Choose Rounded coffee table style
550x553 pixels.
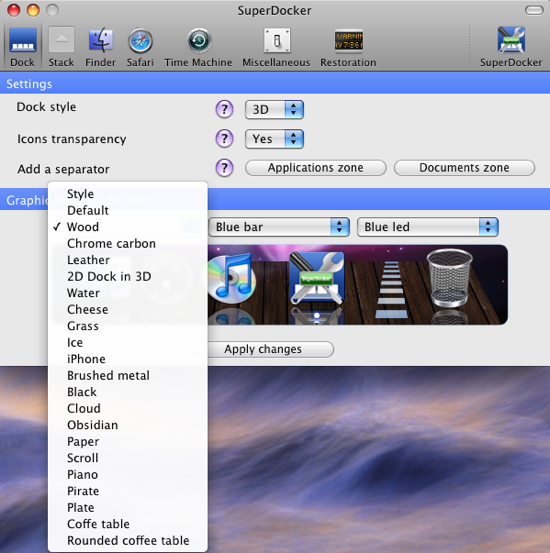(128, 541)
